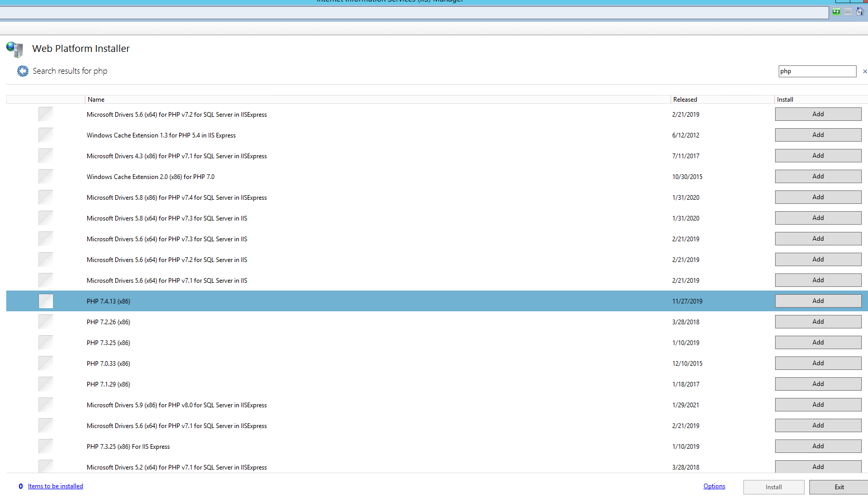
Task: Click release date 7/11/2017
Action: 686,156
